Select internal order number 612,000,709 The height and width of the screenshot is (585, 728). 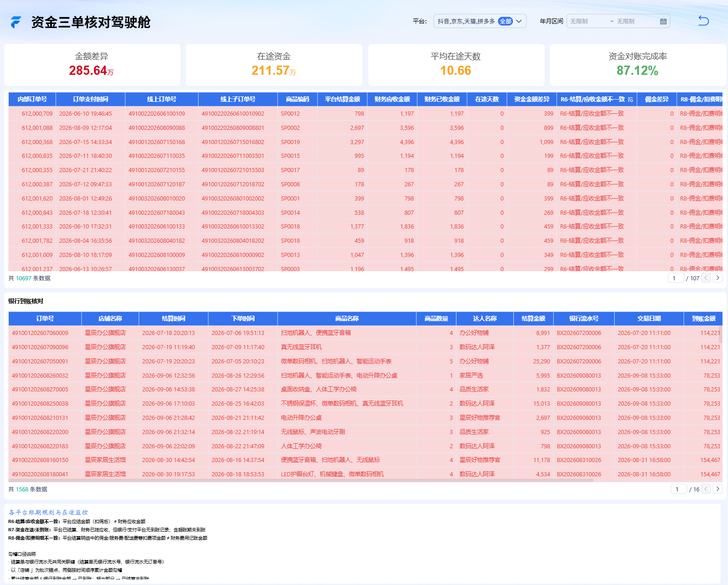point(37,114)
